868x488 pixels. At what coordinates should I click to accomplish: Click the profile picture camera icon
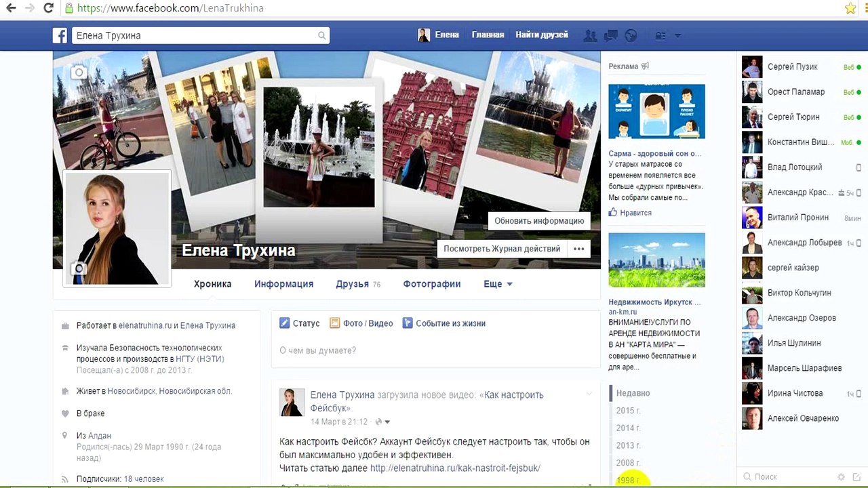(x=79, y=269)
